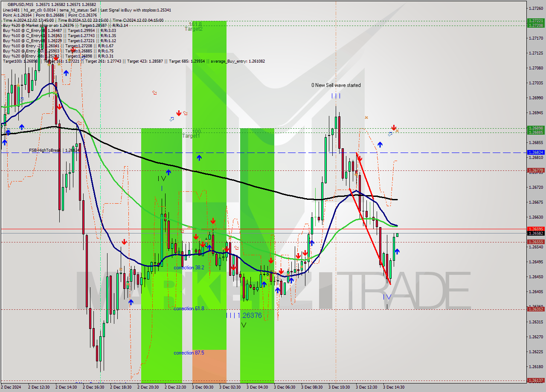
Task: Select the Target1 label on the chart
Action: (191, 136)
